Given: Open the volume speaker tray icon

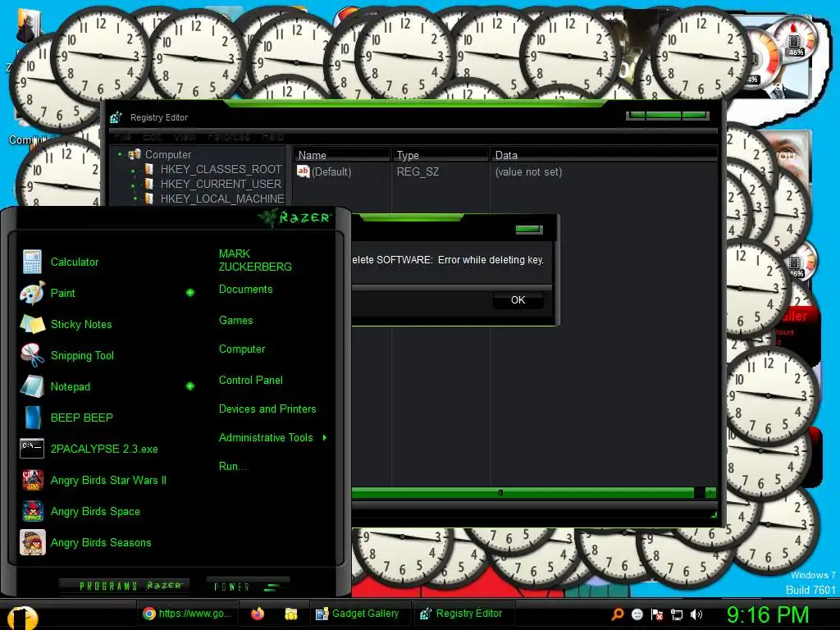Looking at the screenshot, I should tap(696, 614).
